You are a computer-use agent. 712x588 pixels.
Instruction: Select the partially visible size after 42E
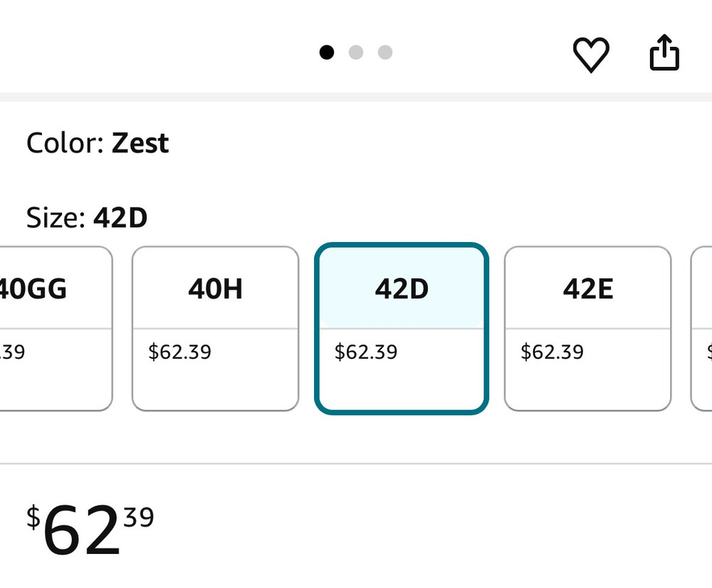(x=701, y=329)
